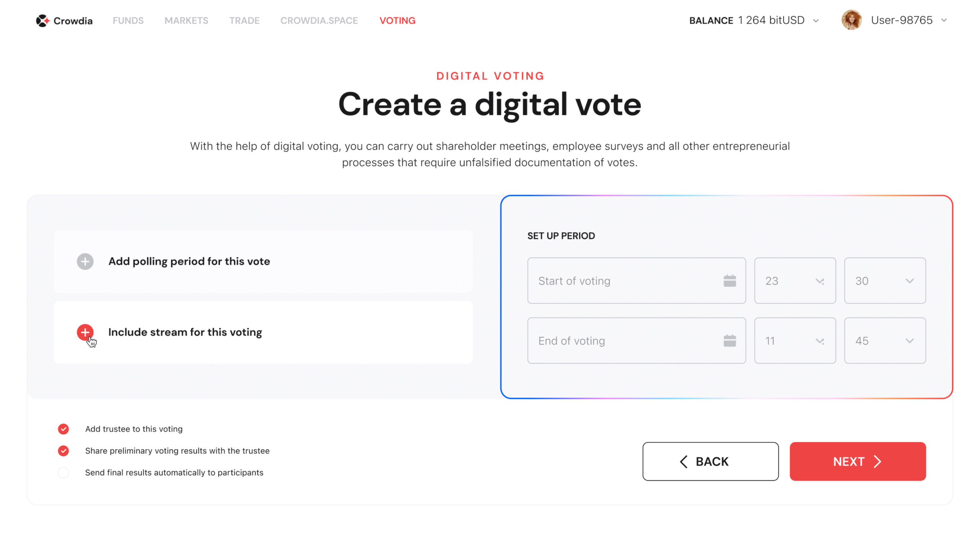Enable Send final results automatically to participants
Screen dimensions: 980x551
click(x=64, y=473)
